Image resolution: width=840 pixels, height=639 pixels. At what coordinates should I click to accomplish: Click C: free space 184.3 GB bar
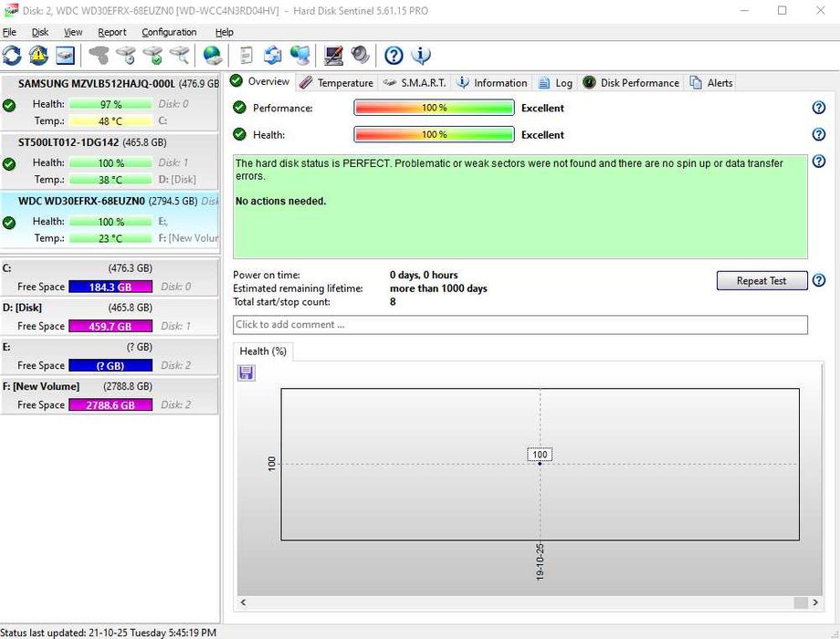coord(110,288)
